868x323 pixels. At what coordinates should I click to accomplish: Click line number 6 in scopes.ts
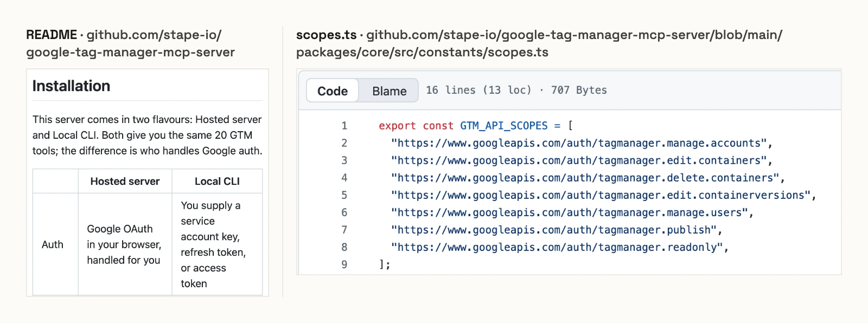pos(344,212)
